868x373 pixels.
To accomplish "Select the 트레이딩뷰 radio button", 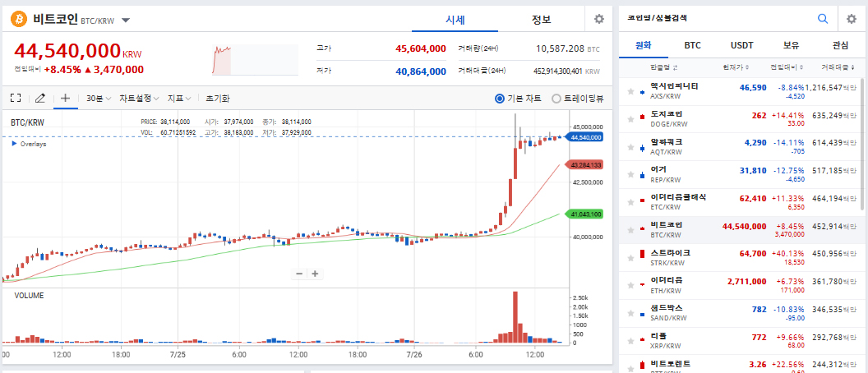I will coord(556,99).
